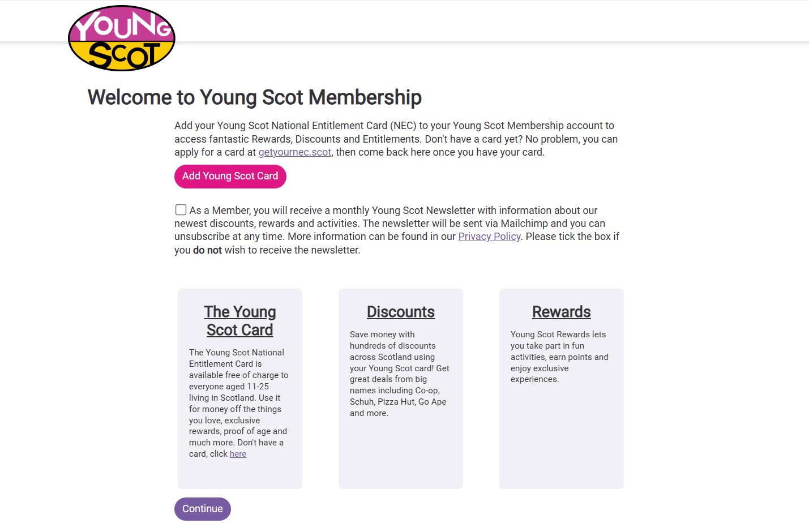
Task: Open The Young Scot Card heading link
Action: tap(240, 321)
